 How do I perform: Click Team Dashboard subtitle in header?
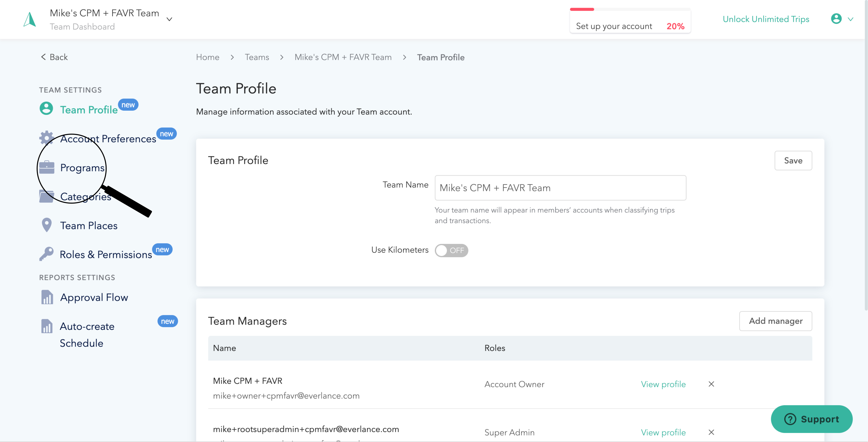pos(82,27)
